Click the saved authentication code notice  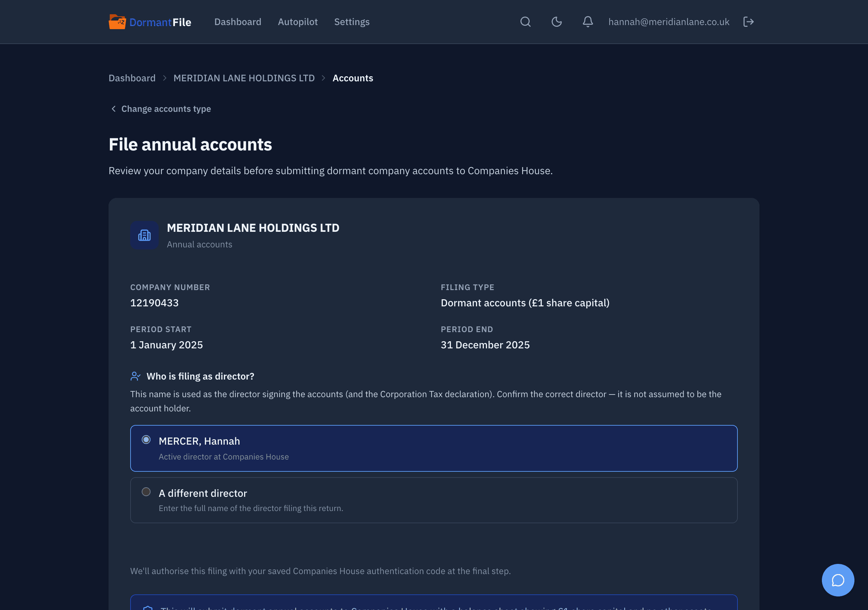pos(320,571)
